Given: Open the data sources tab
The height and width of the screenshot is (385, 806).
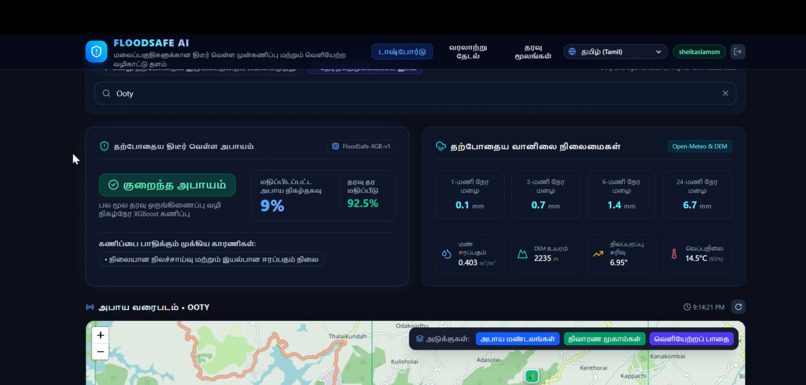Looking at the screenshot, I should click(534, 51).
